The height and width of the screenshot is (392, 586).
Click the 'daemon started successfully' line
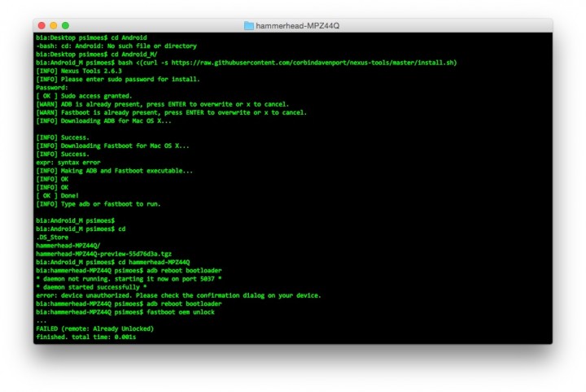point(91,287)
